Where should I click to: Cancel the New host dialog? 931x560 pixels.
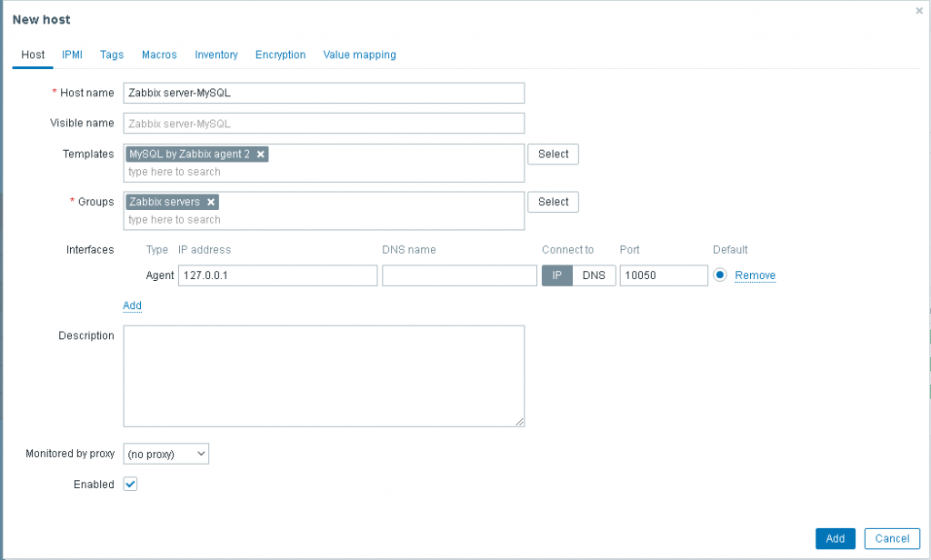tap(892, 538)
